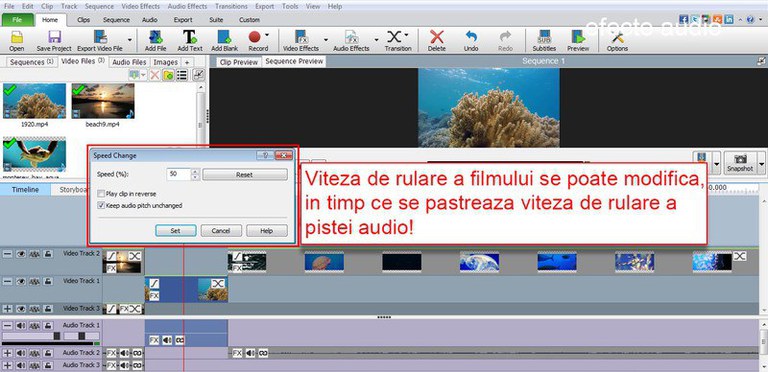Toggle visibility eye of Video Track 2
This screenshot has width=768, height=372.
pyautogui.click(x=21, y=254)
